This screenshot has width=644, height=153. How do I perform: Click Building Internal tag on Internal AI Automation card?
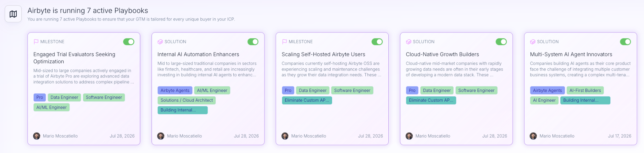click(182, 110)
